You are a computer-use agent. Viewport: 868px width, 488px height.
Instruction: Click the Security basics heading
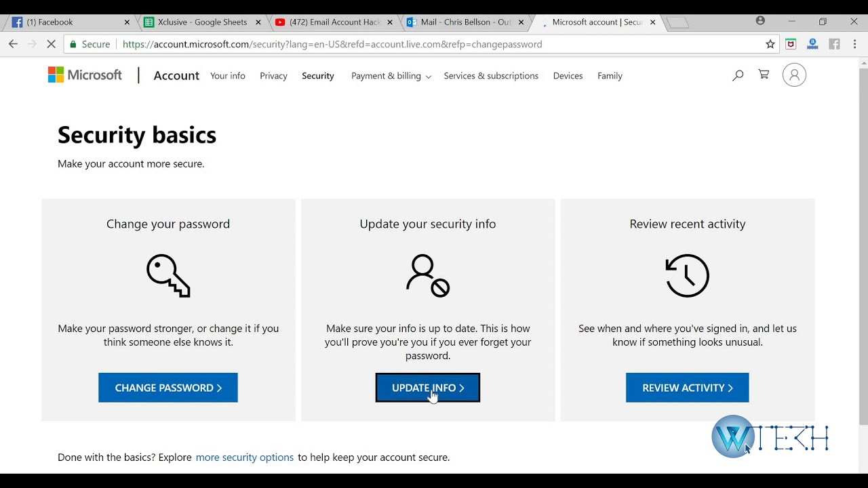(x=137, y=135)
